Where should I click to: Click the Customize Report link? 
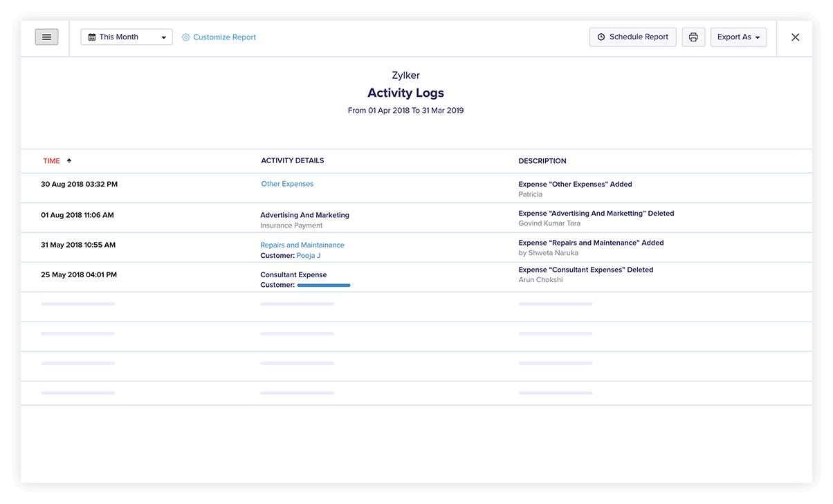(224, 37)
